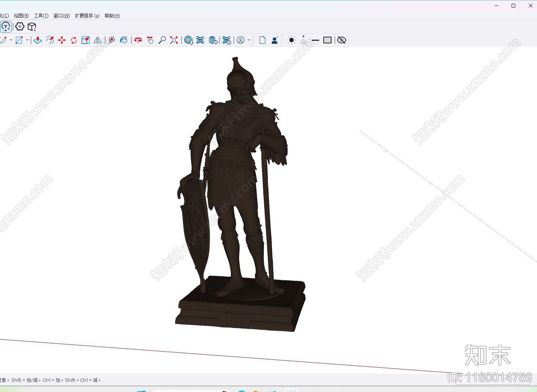Pick the Move tool with red arrows
The height and width of the screenshot is (392, 537).
[x=62, y=40]
